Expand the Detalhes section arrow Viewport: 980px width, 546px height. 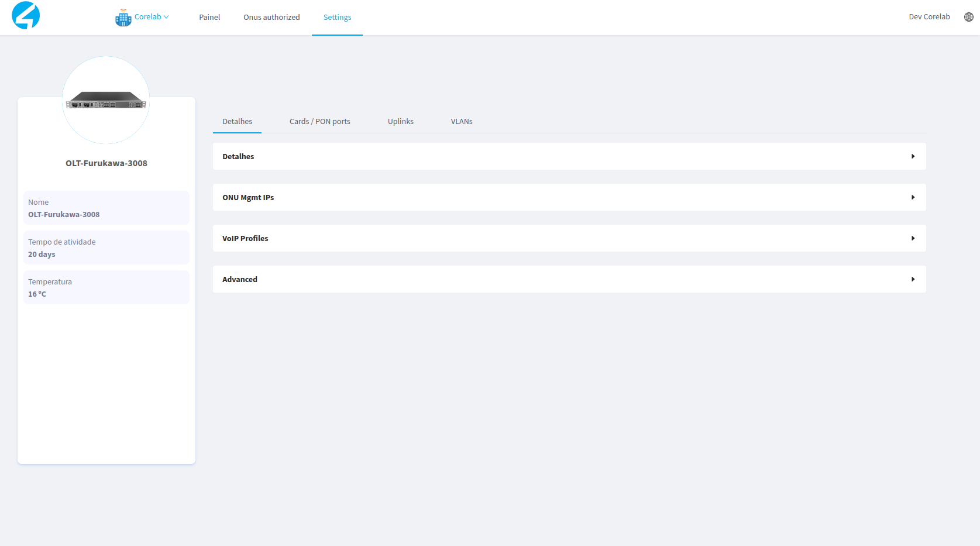point(912,156)
